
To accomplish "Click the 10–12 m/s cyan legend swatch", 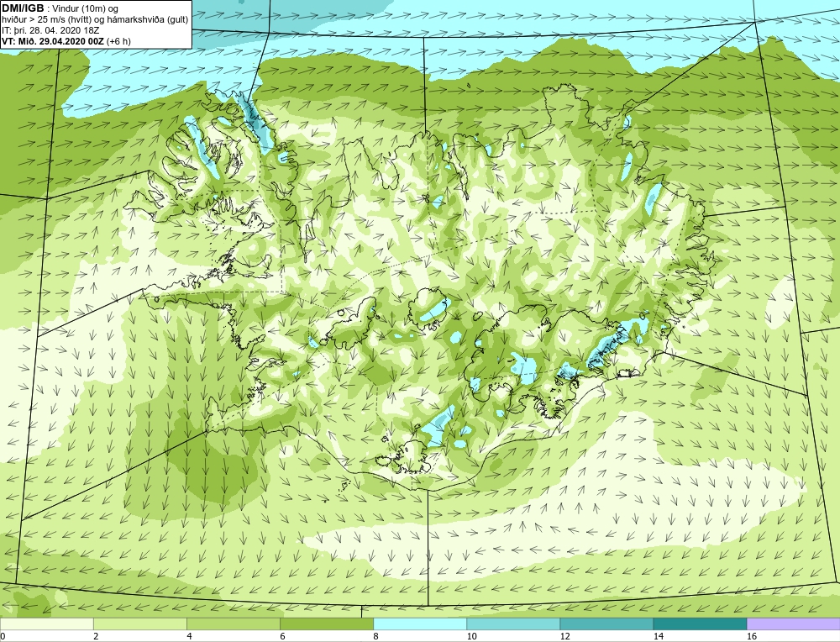I will coord(513,624).
